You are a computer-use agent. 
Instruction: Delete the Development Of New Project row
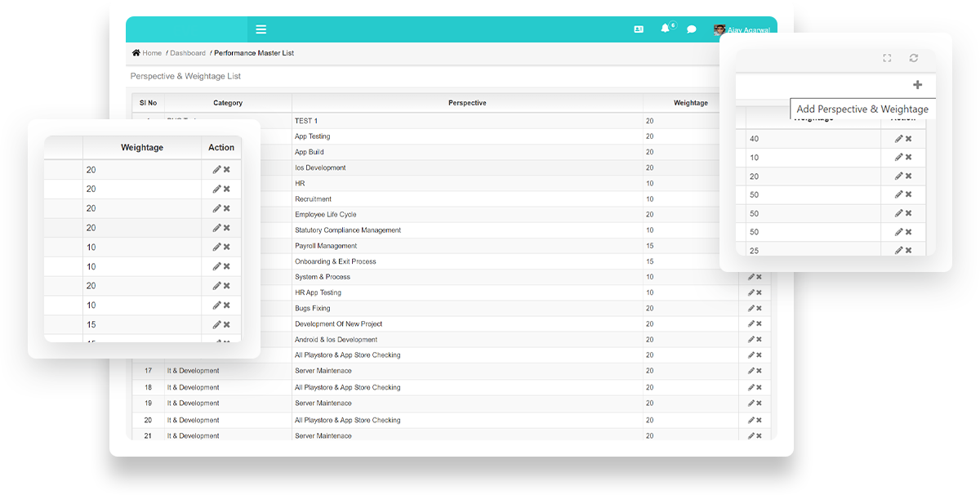[x=759, y=324]
